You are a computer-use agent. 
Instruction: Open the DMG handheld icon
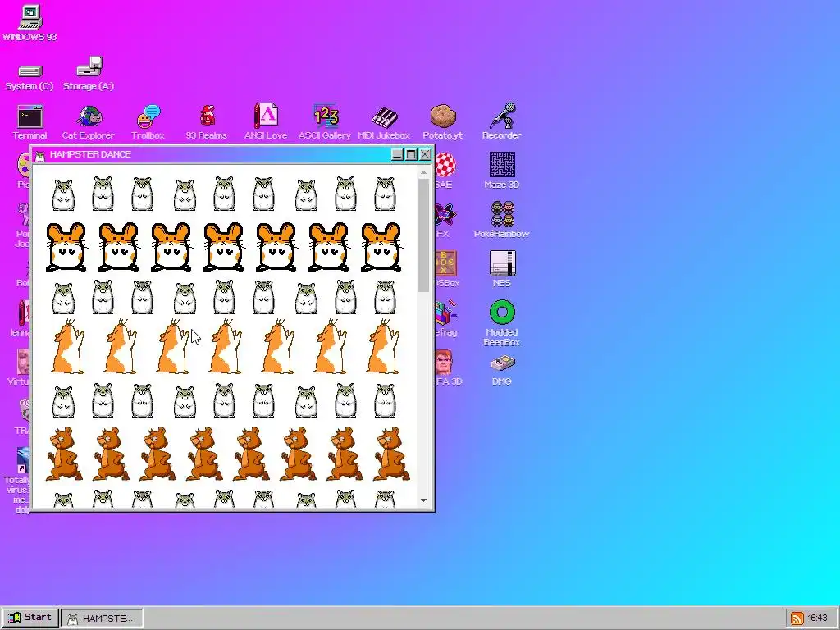point(502,372)
